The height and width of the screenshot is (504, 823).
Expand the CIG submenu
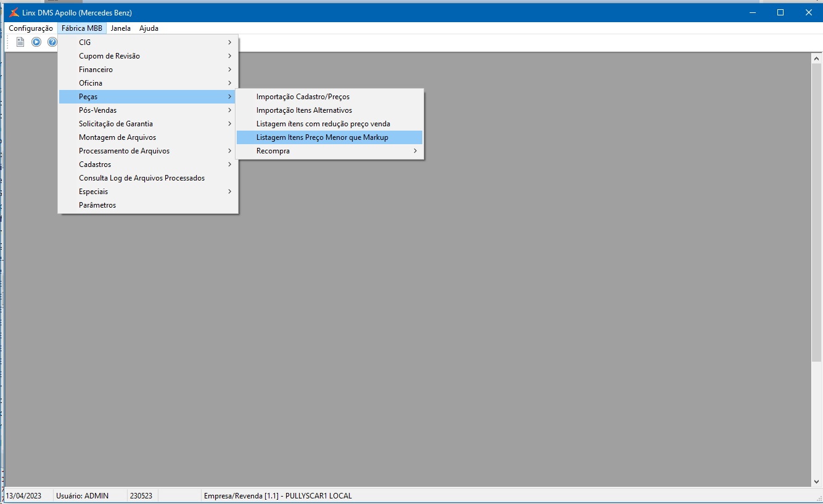pyautogui.click(x=148, y=43)
